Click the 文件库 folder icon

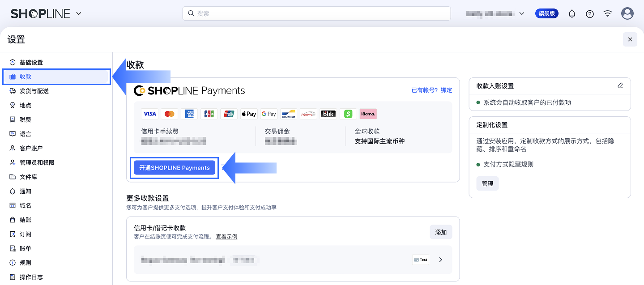coord(13,177)
